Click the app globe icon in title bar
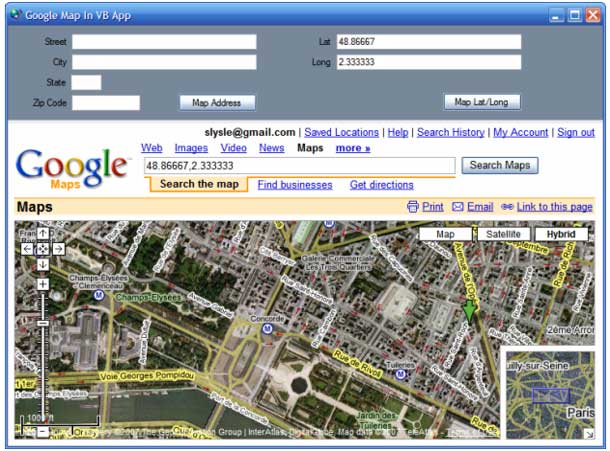 (x=16, y=14)
